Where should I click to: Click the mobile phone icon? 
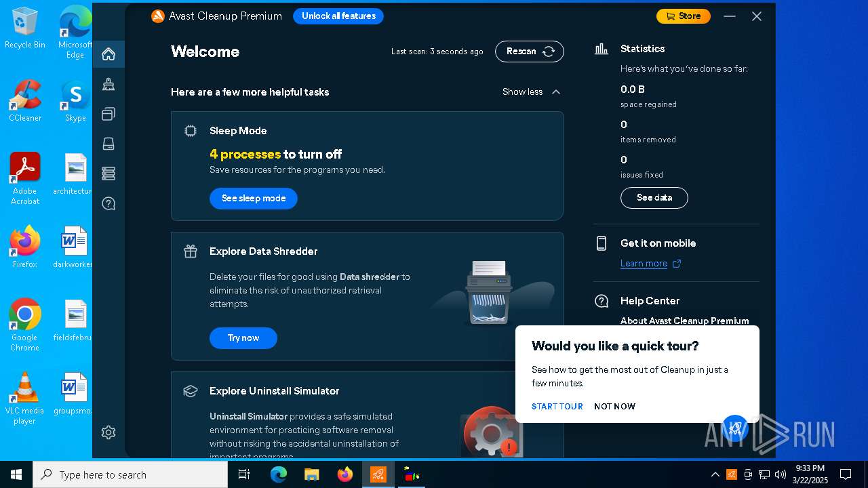tap(601, 243)
